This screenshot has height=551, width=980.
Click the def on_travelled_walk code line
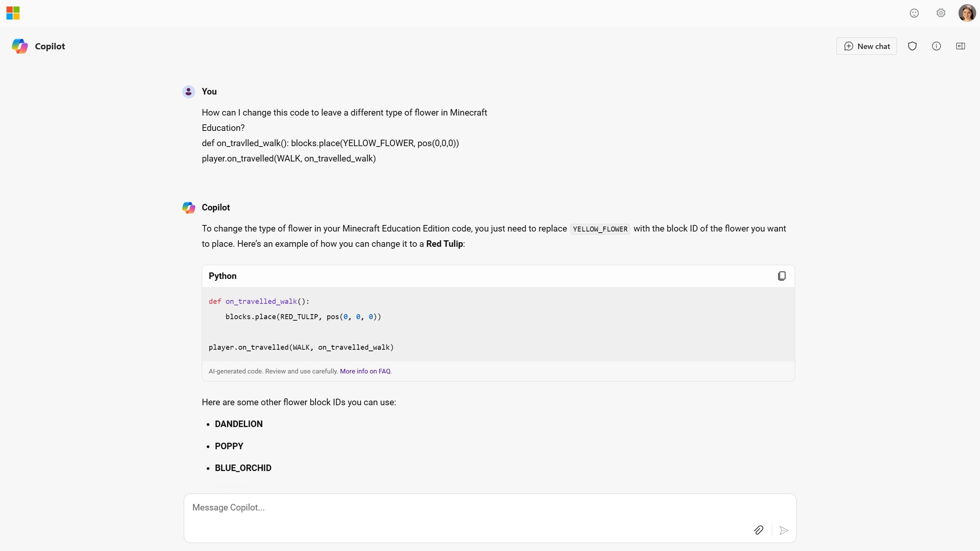[x=259, y=302]
